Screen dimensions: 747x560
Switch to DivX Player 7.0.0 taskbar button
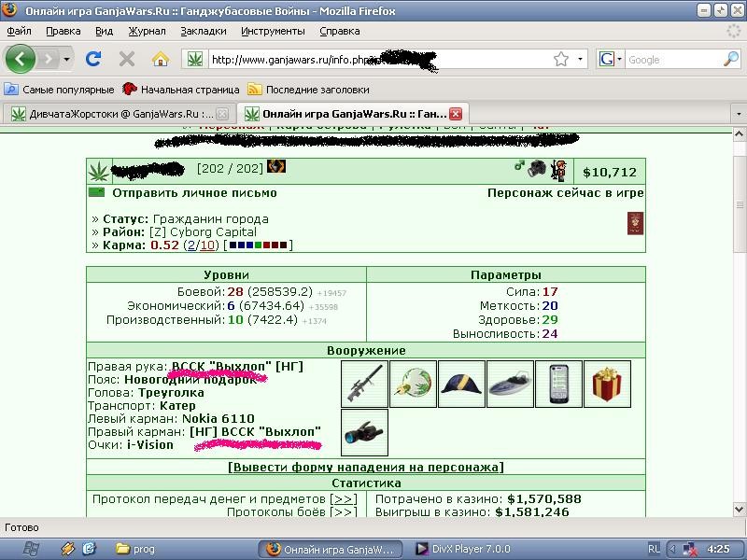click(463, 549)
